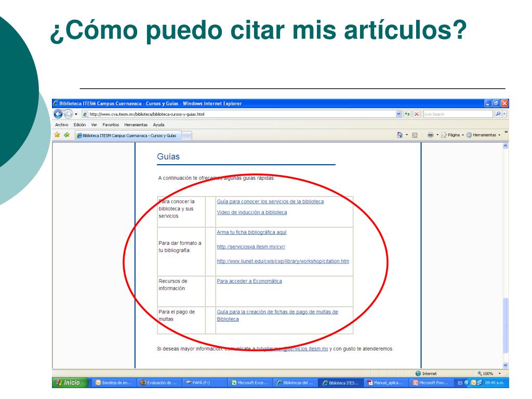The image size is (532, 399).
Task: Open the 100% zoom level control
Action: point(489,373)
